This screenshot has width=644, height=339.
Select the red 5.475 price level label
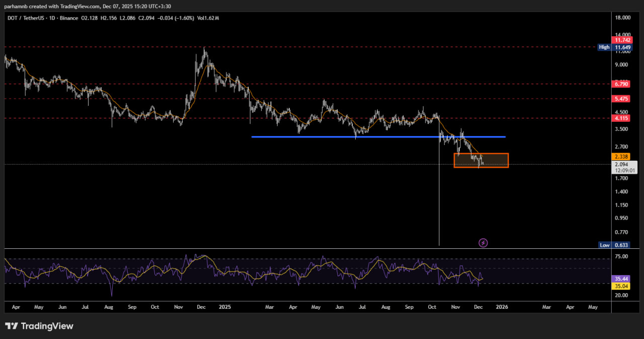[618, 99]
